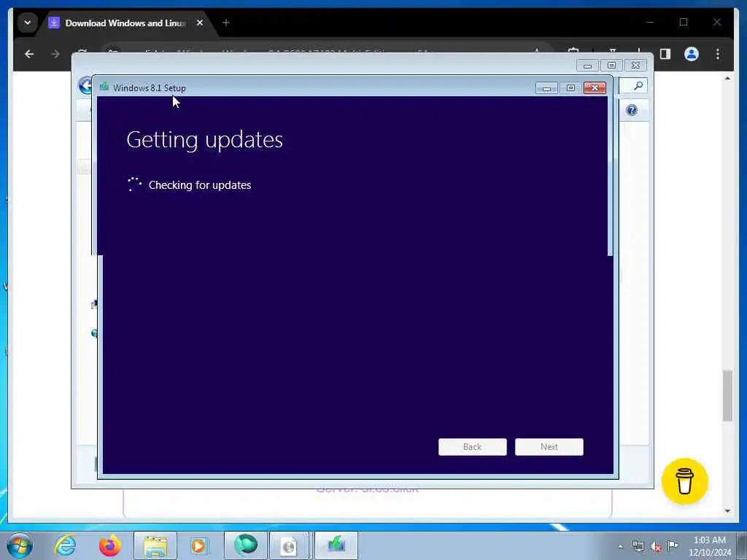The image size is (747, 560).
Task: Switch to the green round browser taskbar icon
Action: 245,545
